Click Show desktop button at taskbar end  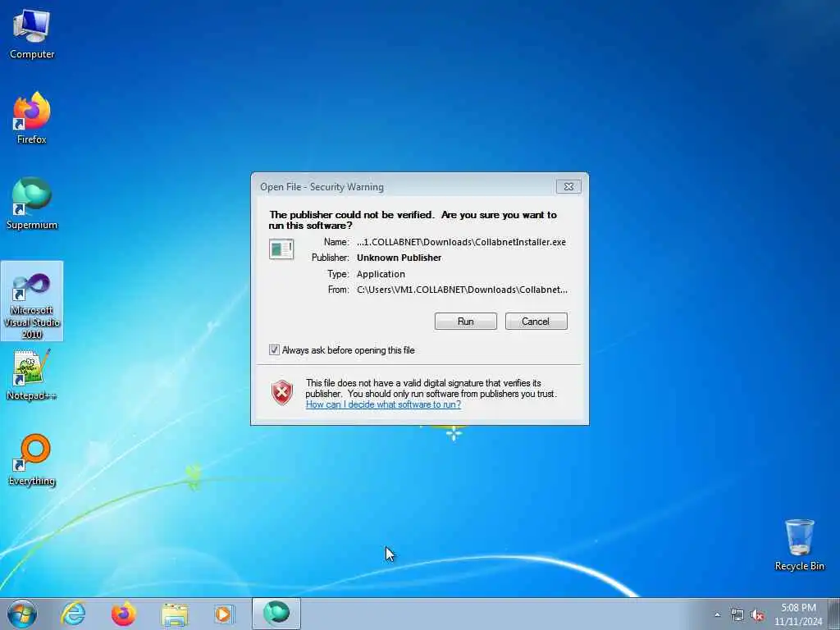pyautogui.click(x=834, y=614)
